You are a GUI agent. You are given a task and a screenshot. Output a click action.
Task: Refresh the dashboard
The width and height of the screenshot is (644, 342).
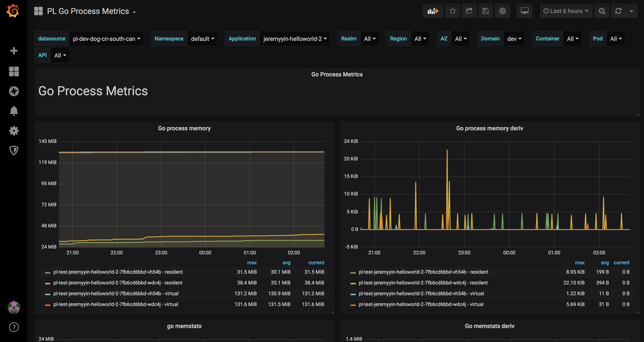(x=618, y=11)
